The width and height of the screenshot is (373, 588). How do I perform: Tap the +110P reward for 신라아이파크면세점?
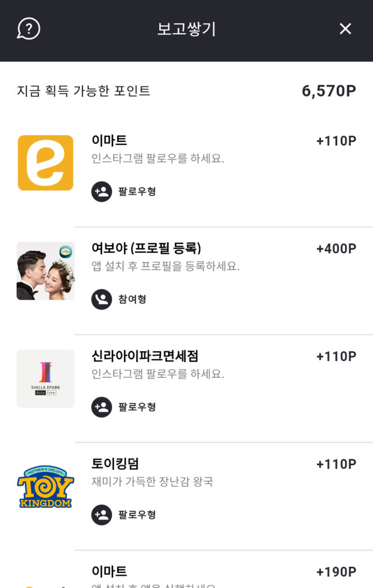(x=336, y=356)
